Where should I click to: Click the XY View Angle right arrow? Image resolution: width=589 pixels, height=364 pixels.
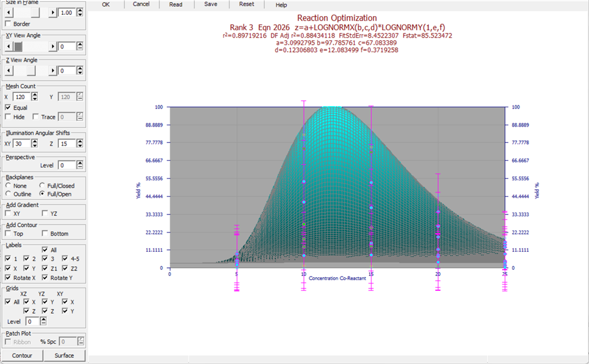53,47
